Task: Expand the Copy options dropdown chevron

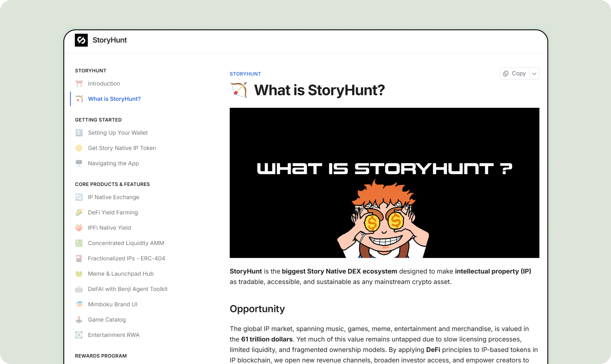Action: (x=534, y=73)
